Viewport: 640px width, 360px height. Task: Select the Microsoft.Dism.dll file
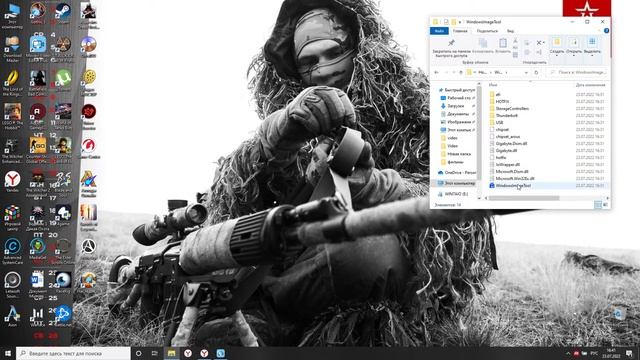(x=509, y=171)
